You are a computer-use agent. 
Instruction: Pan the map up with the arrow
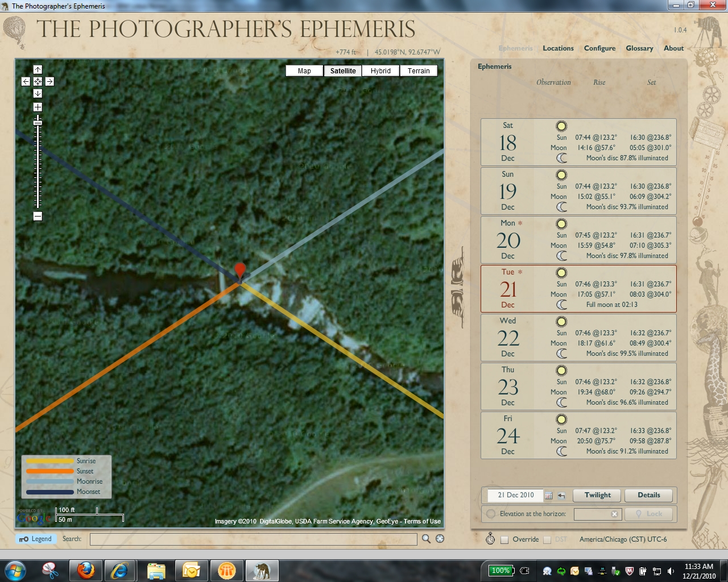click(x=38, y=69)
